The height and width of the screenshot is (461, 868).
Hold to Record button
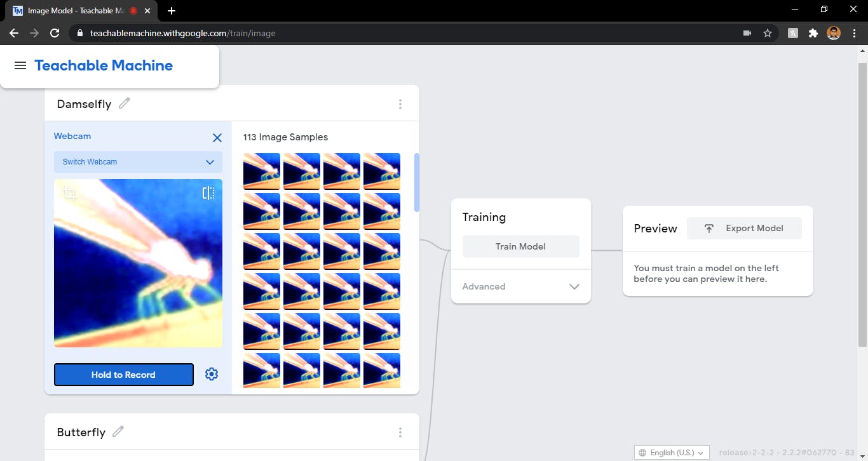point(124,375)
